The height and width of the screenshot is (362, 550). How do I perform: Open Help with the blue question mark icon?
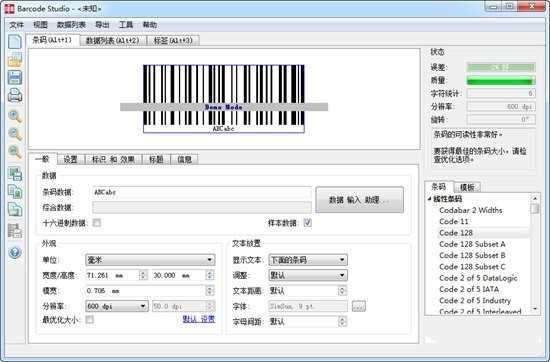coord(15,252)
